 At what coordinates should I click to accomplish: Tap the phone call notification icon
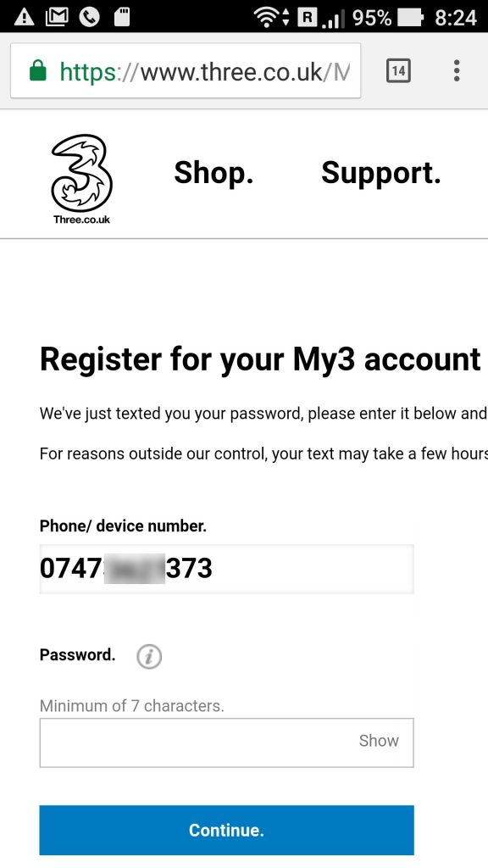tap(89, 17)
